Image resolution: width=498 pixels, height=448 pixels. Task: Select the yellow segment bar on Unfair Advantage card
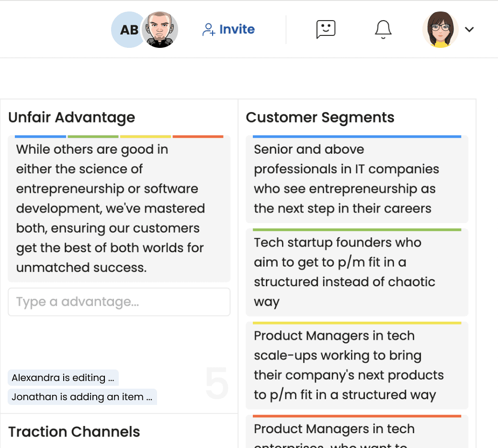146,136
